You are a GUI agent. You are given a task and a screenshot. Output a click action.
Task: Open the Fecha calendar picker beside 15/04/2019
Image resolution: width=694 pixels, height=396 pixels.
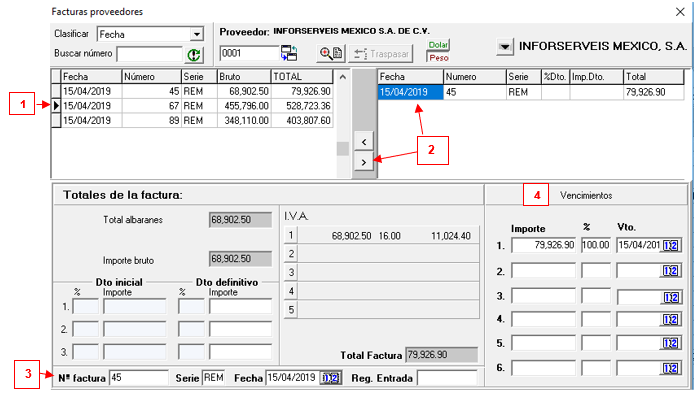(330, 378)
